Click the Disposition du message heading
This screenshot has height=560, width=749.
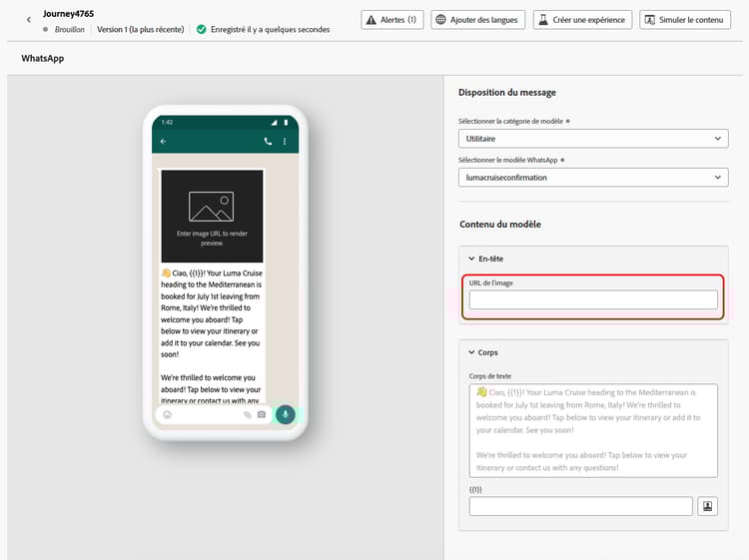506,92
